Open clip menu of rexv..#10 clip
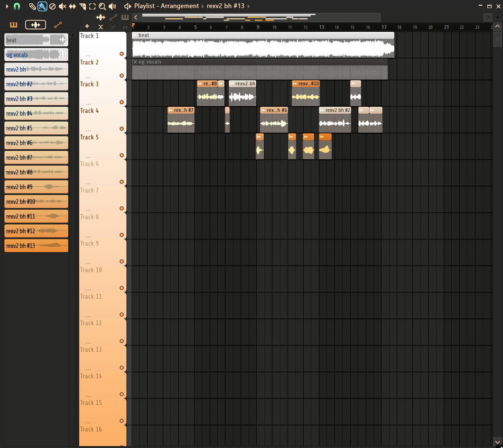 (x=295, y=83)
